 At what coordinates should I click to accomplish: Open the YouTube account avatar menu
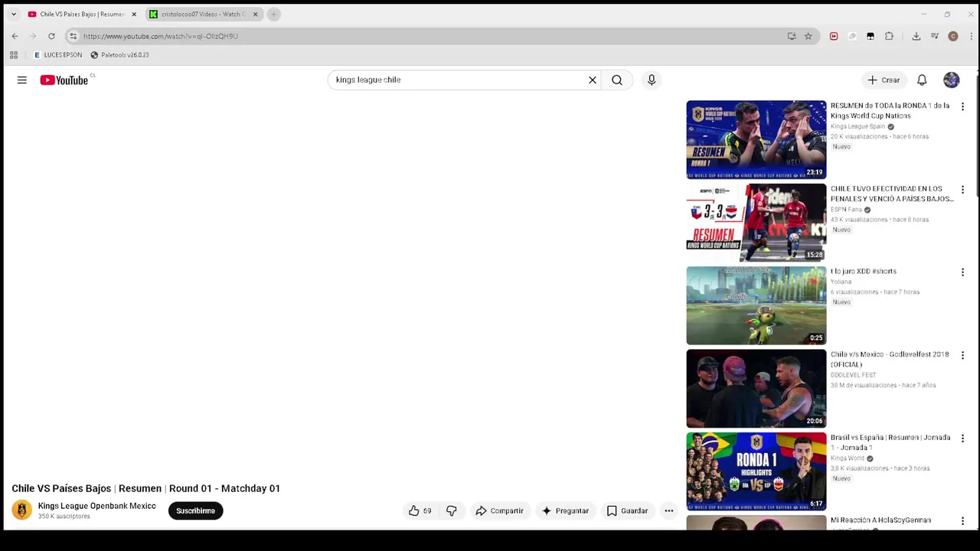pyautogui.click(x=952, y=80)
